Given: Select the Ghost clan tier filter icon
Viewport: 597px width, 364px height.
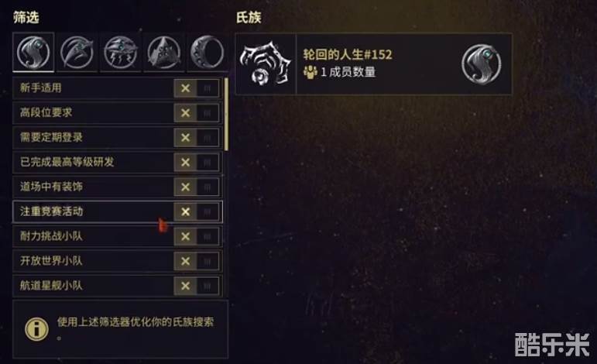Looking at the screenshot, I should click(33, 52).
